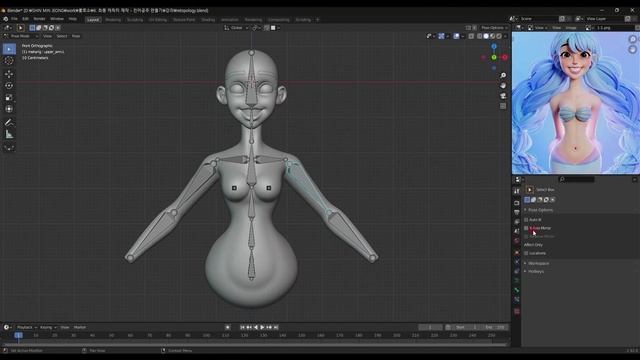640x360 pixels.
Task: Select the Transform tool
Action: (9, 109)
